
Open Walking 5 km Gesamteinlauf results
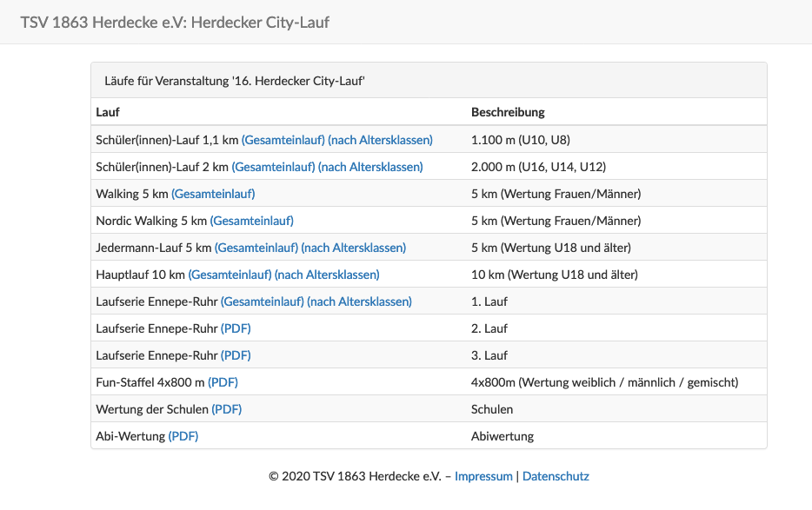(213, 193)
